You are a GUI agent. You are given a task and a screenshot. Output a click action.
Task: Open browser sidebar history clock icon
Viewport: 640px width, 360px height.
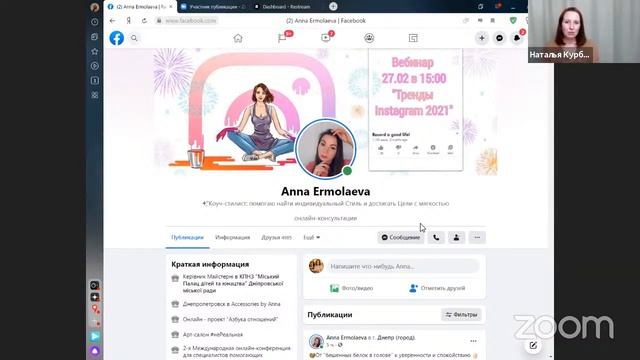pyautogui.click(x=95, y=22)
